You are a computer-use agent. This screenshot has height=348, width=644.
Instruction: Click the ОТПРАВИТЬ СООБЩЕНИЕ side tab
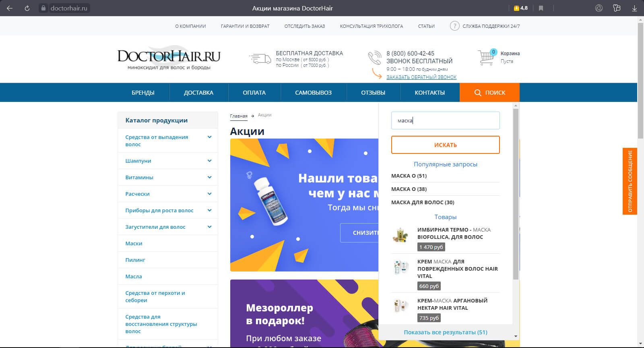click(x=630, y=181)
